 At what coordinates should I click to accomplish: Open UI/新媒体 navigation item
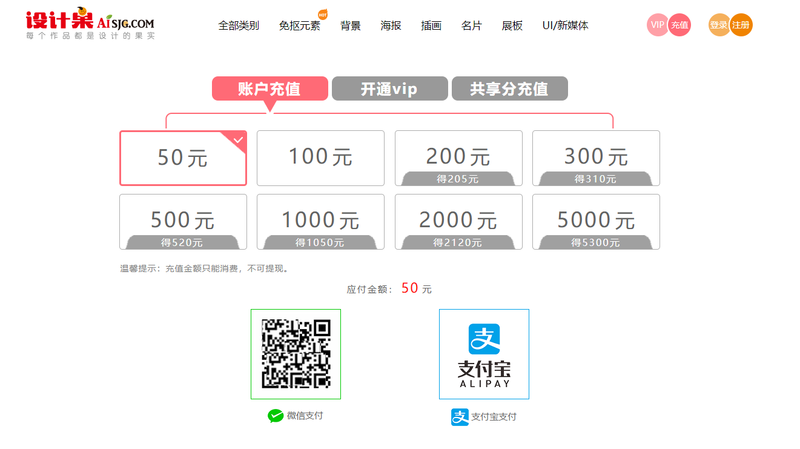(565, 26)
